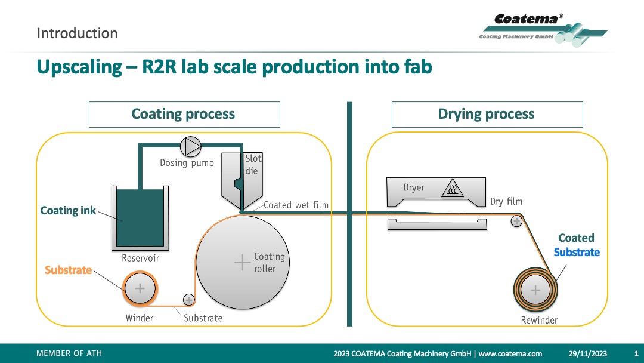Click the small guide roller near the winder
Screen dimensions: 644x363
pos(189,300)
